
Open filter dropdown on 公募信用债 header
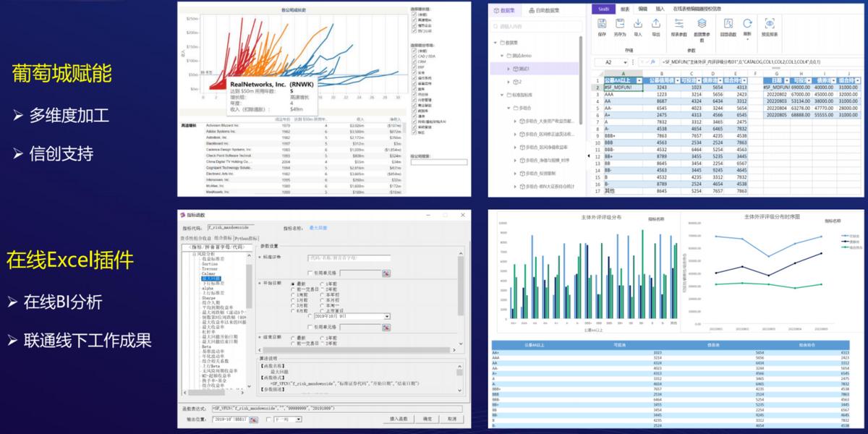(x=678, y=80)
